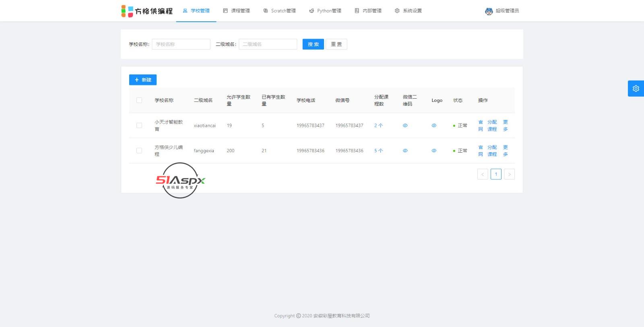Image resolution: width=644 pixels, height=327 pixels.
Task: Focus the 学校名称 search input field
Action: [x=181, y=44]
